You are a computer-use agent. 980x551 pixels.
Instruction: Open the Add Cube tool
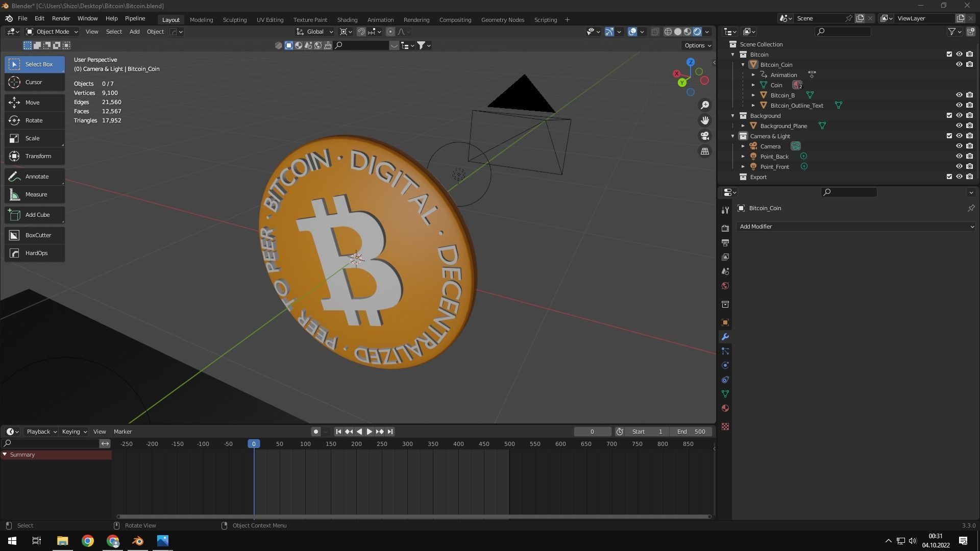click(x=34, y=215)
